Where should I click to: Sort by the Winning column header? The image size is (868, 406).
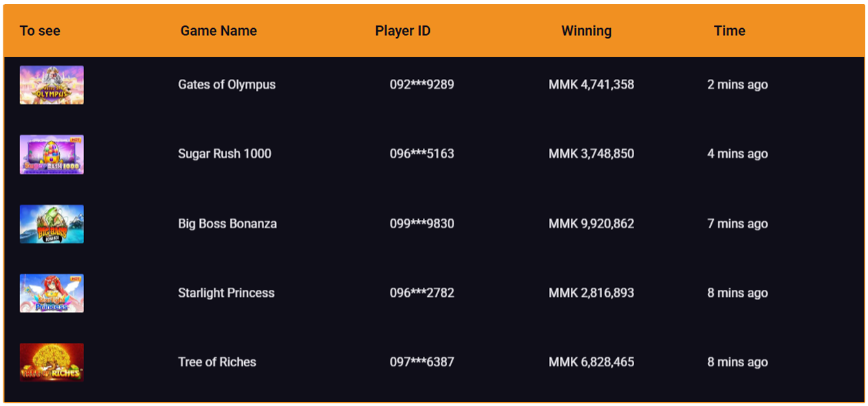pos(586,31)
